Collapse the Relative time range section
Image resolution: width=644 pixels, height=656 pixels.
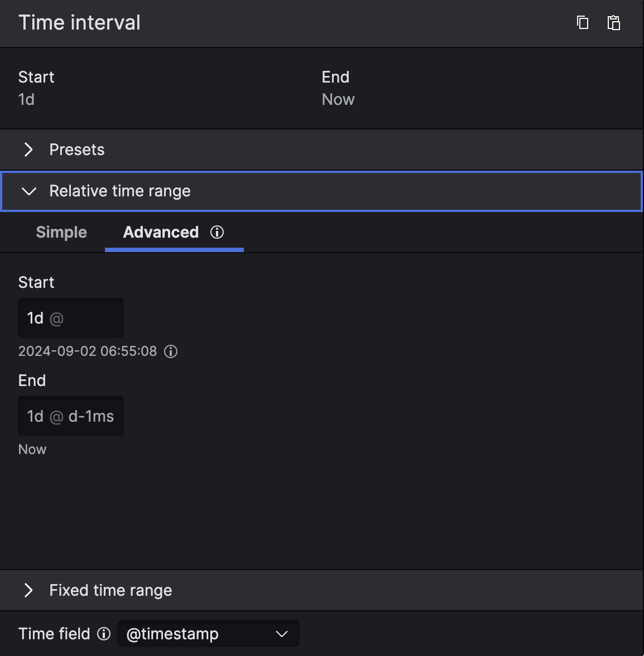point(120,191)
